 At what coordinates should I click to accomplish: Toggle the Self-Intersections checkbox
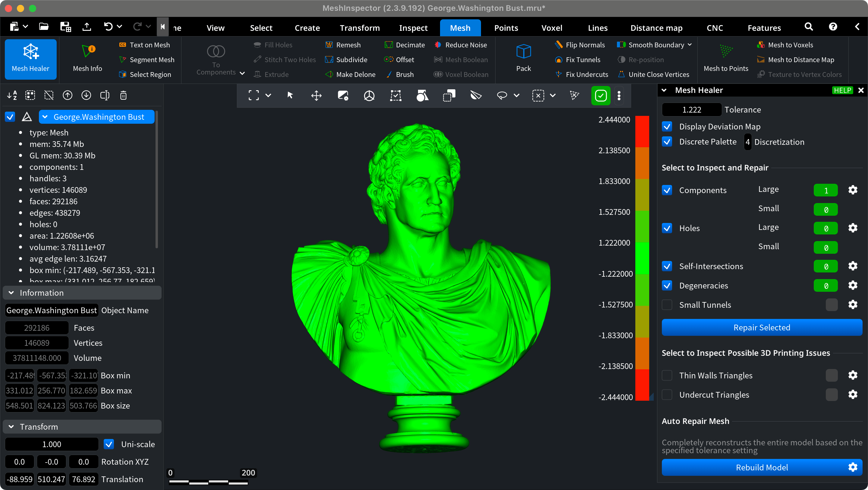668,266
